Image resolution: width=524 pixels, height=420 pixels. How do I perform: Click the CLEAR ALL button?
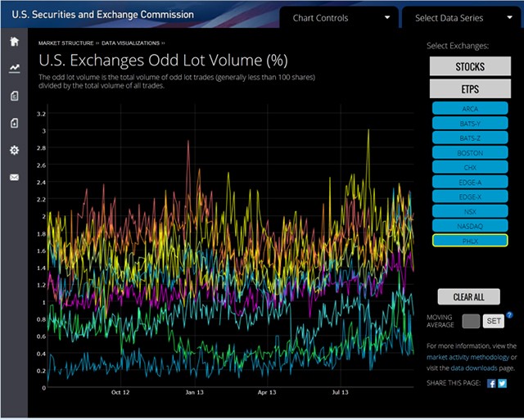pos(469,296)
